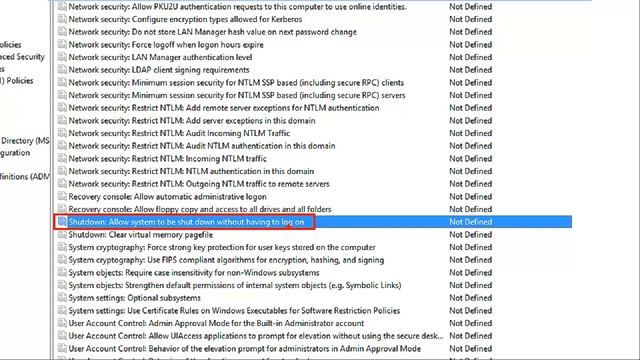Screen dimensions: 640x360
Task: Click the icon of the highlighted Shutdown policy row
Action: (x=62, y=222)
